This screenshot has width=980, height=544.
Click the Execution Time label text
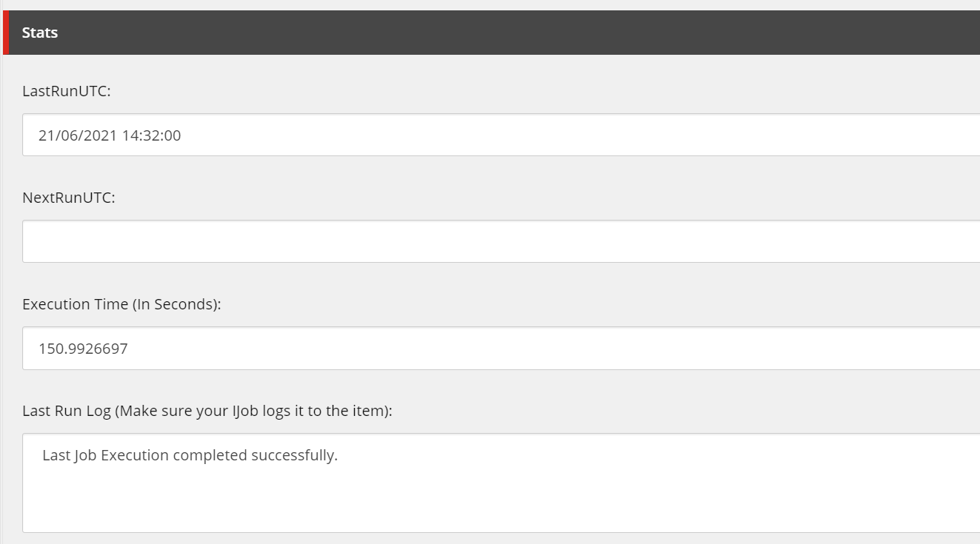(121, 304)
